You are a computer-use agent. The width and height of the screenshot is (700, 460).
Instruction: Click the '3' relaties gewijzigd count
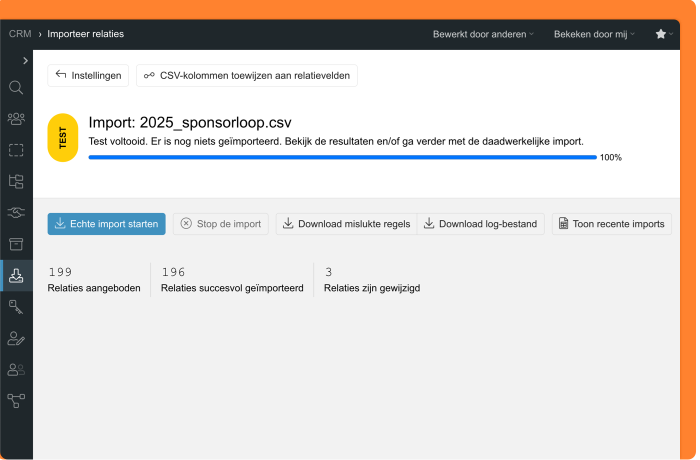click(x=329, y=272)
